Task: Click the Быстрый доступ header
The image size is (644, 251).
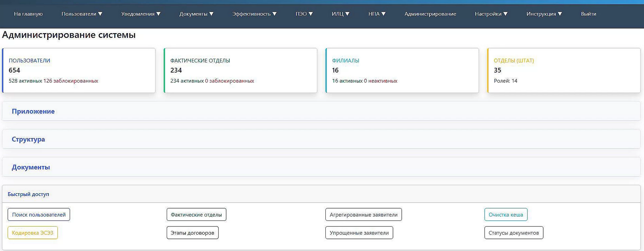Action: pos(29,194)
